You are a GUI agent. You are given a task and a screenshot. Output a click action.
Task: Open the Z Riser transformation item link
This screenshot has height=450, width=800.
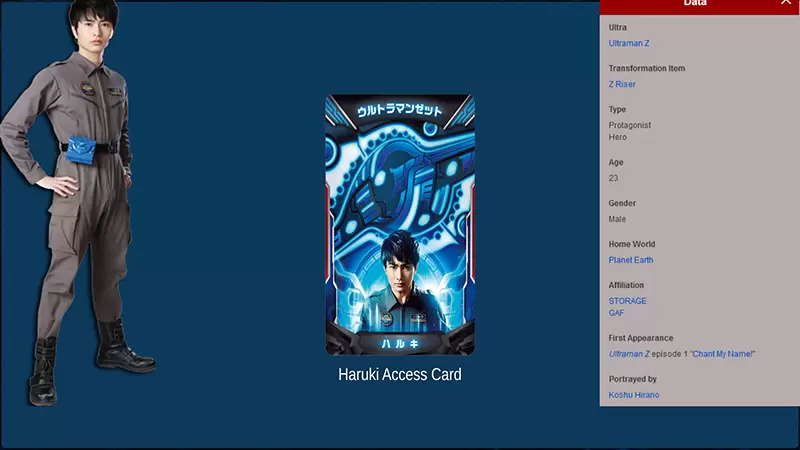click(622, 84)
